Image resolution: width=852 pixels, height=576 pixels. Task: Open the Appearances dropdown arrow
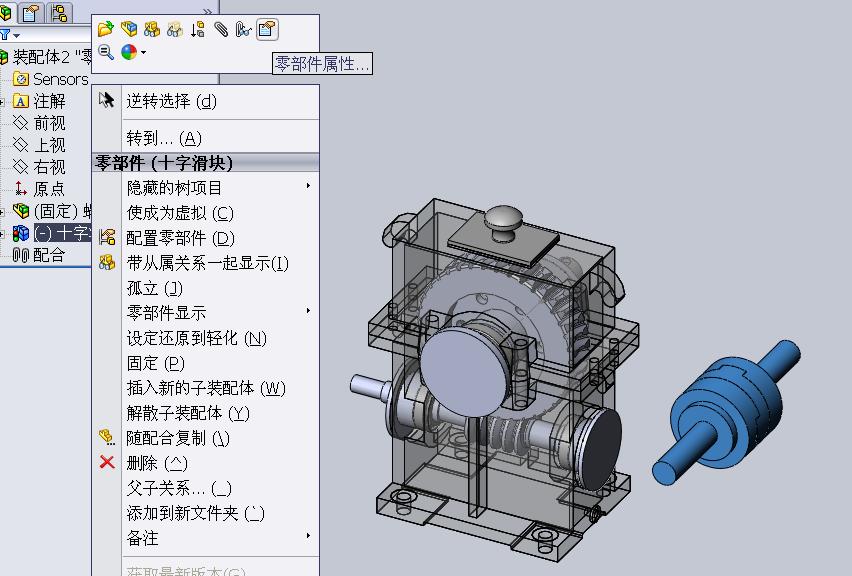click(143, 52)
